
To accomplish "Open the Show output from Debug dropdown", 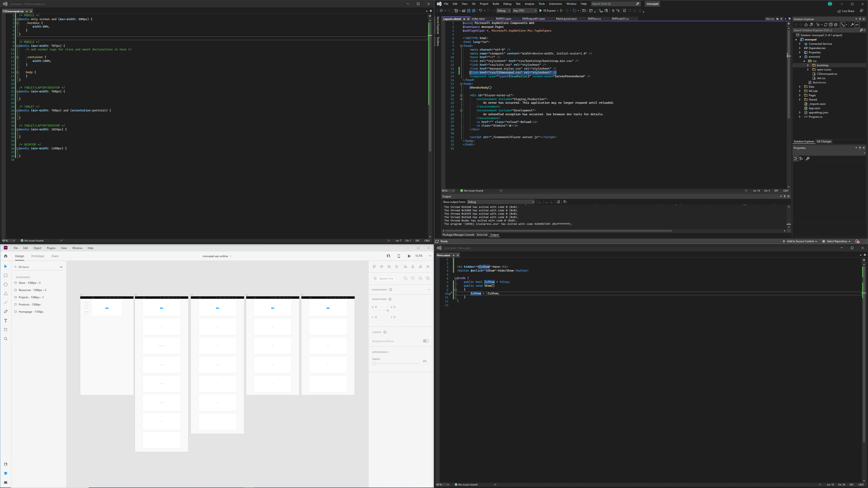I will pyautogui.click(x=501, y=202).
